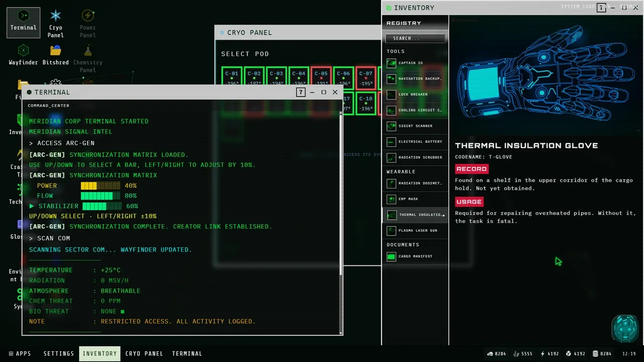This screenshot has width=644, height=362.
Task: Select Captain ID item in inventory
Action: click(415, 63)
